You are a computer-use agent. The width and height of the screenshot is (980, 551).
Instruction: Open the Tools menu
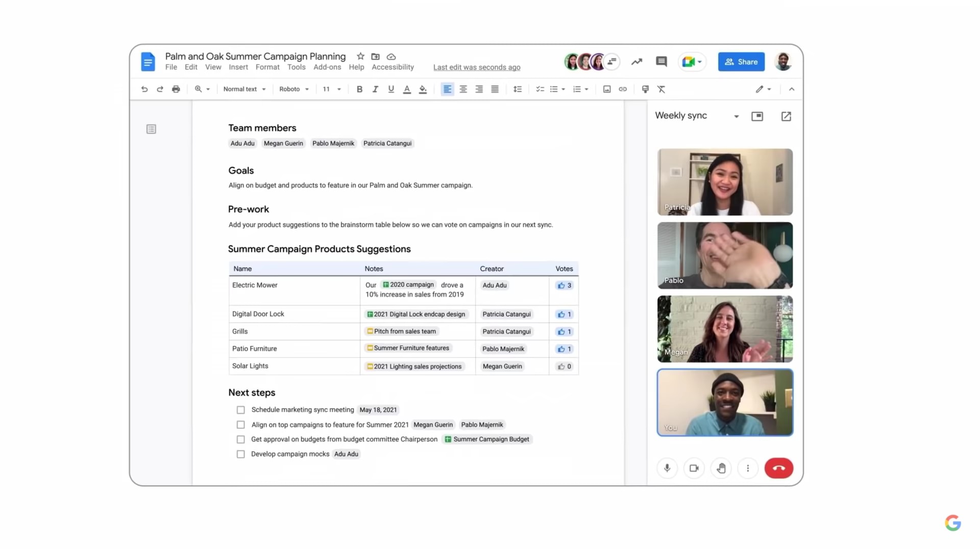[x=296, y=67]
